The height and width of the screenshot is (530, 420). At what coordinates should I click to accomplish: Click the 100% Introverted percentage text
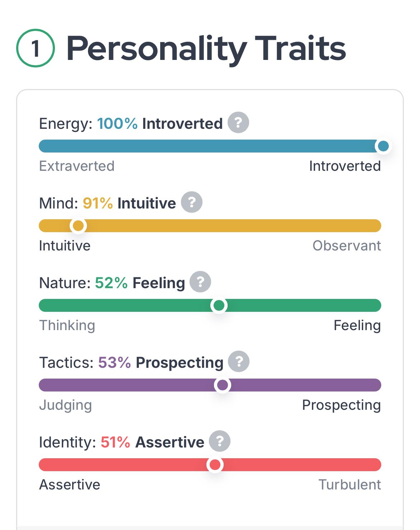(x=117, y=123)
